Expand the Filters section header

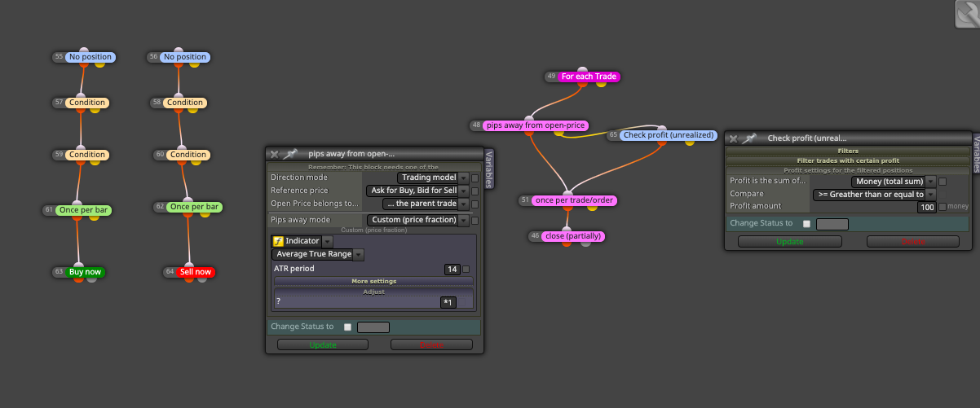848,151
